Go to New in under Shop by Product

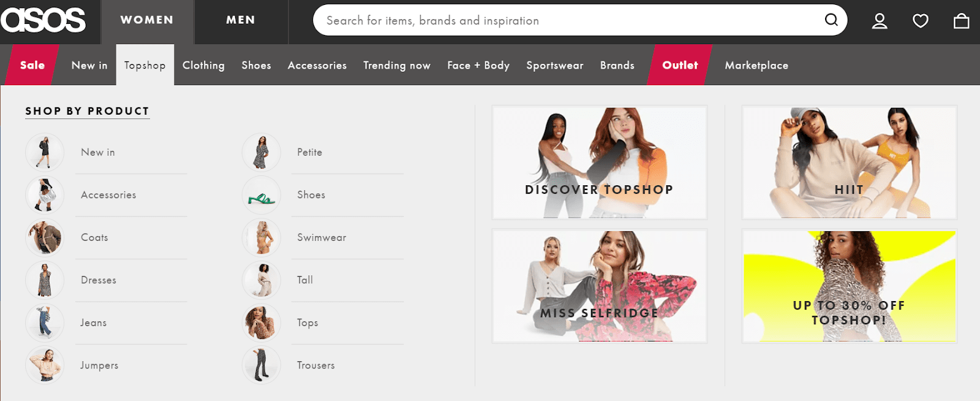(x=98, y=152)
